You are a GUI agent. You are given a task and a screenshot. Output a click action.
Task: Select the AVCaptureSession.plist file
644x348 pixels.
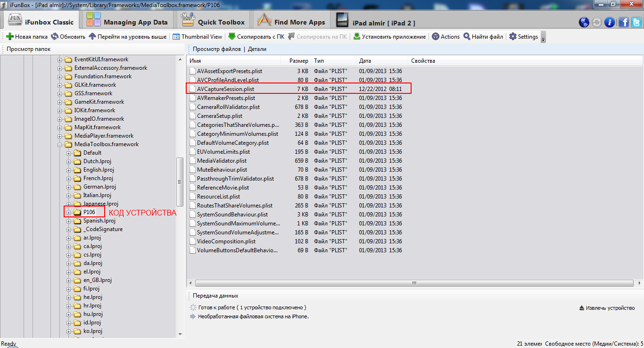[225, 89]
